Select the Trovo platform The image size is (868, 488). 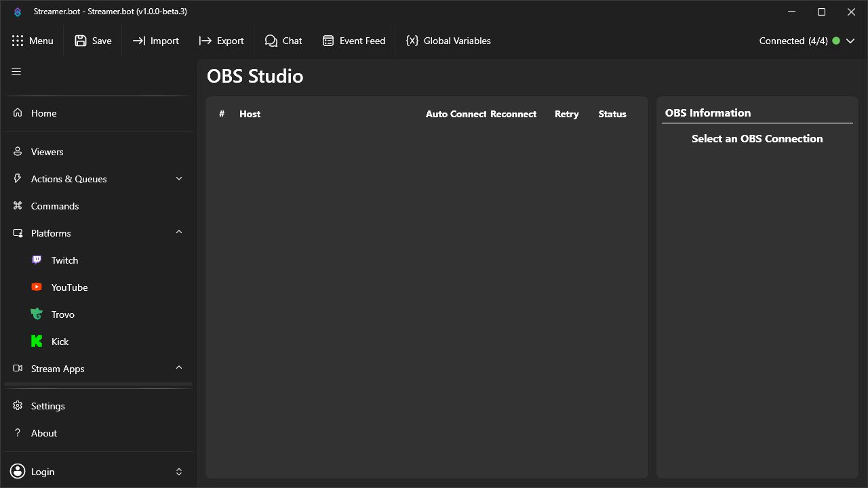pyautogui.click(x=64, y=314)
